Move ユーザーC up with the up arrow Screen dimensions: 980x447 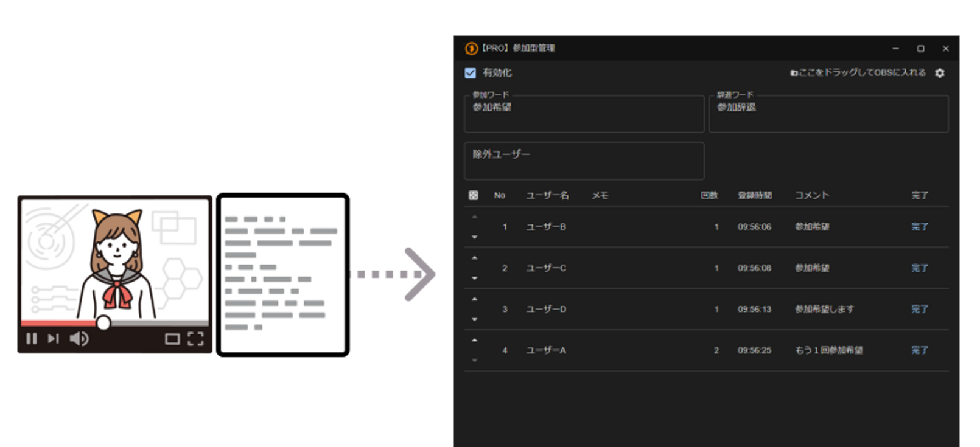click(475, 258)
